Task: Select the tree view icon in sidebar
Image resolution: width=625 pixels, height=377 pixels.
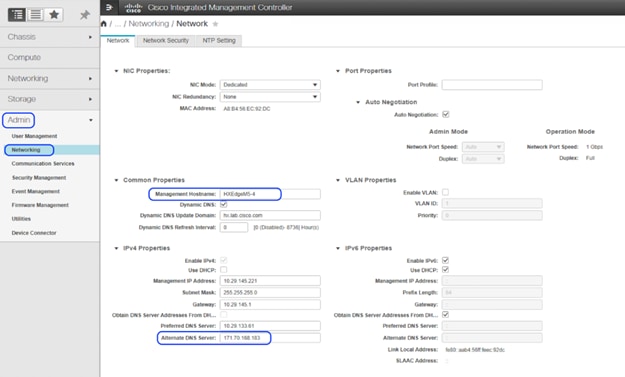Action: tap(17, 15)
